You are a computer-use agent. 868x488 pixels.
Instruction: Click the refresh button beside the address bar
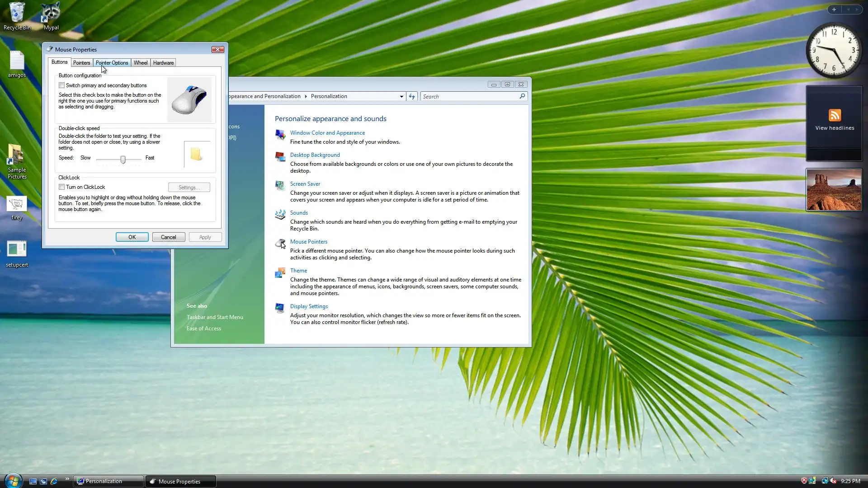(411, 96)
